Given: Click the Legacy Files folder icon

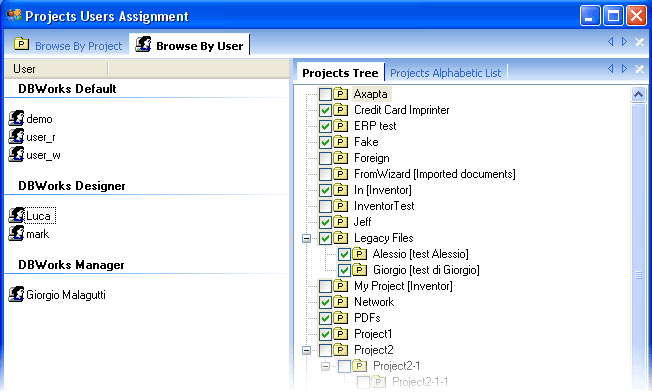Looking at the screenshot, I should click(x=341, y=238).
